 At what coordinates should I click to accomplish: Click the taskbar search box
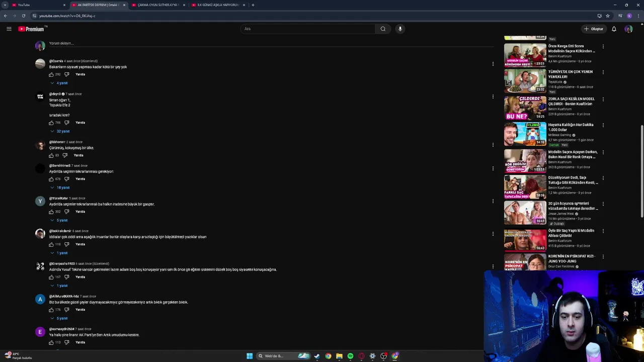click(282, 356)
